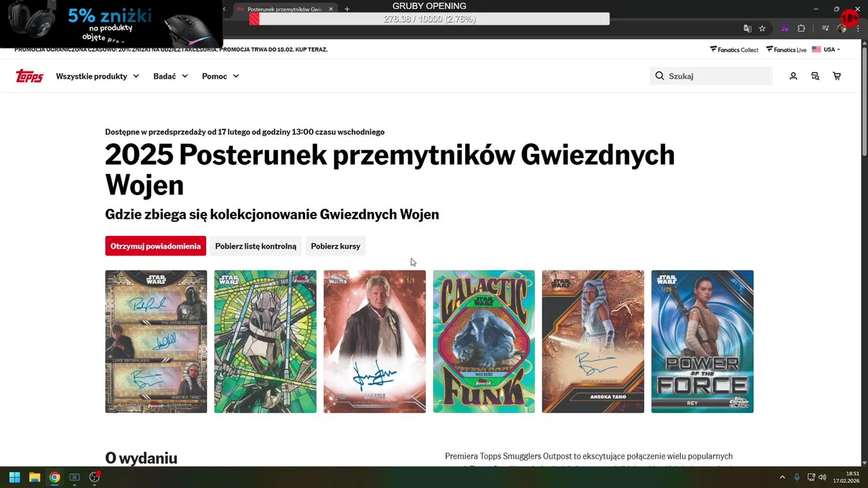Open the Fanatics Collect link
Viewport: 868px width, 488px height.
pos(734,49)
